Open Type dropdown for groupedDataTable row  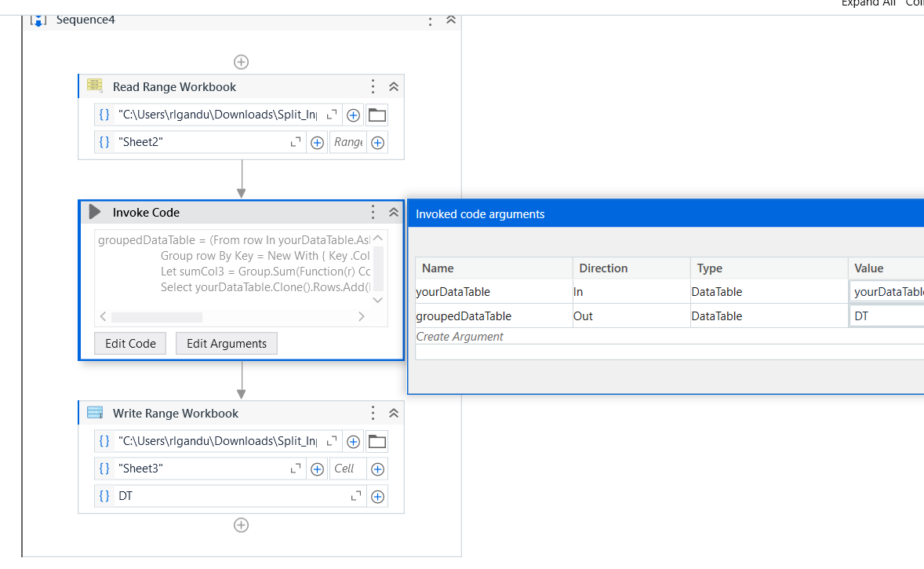point(769,316)
